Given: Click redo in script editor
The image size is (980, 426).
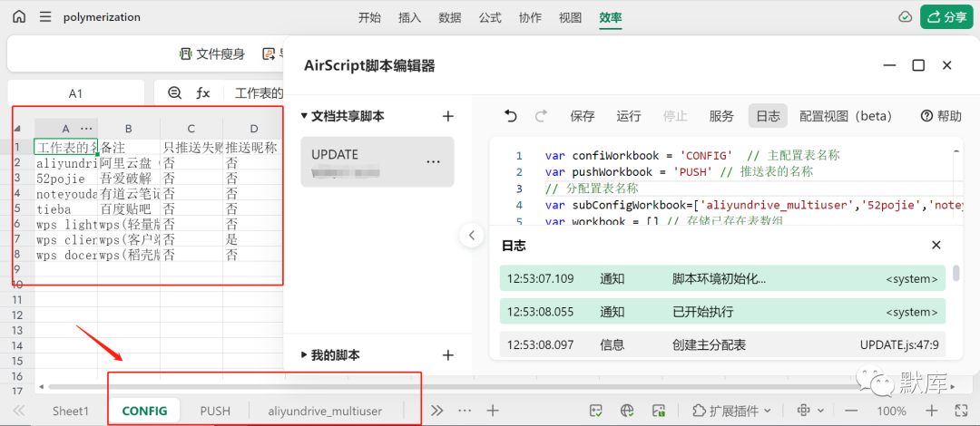Looking at the screenshot, I should pos(541,115).
